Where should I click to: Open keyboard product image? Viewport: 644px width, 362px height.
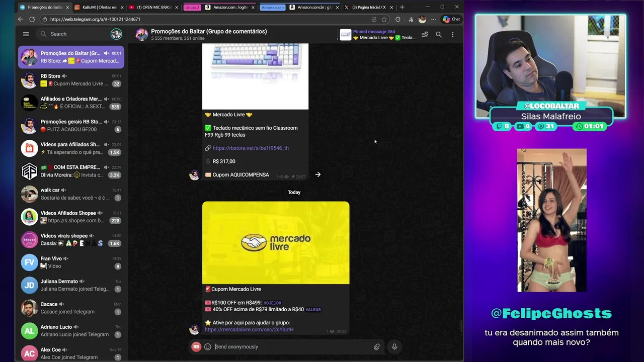coord(255,76)
